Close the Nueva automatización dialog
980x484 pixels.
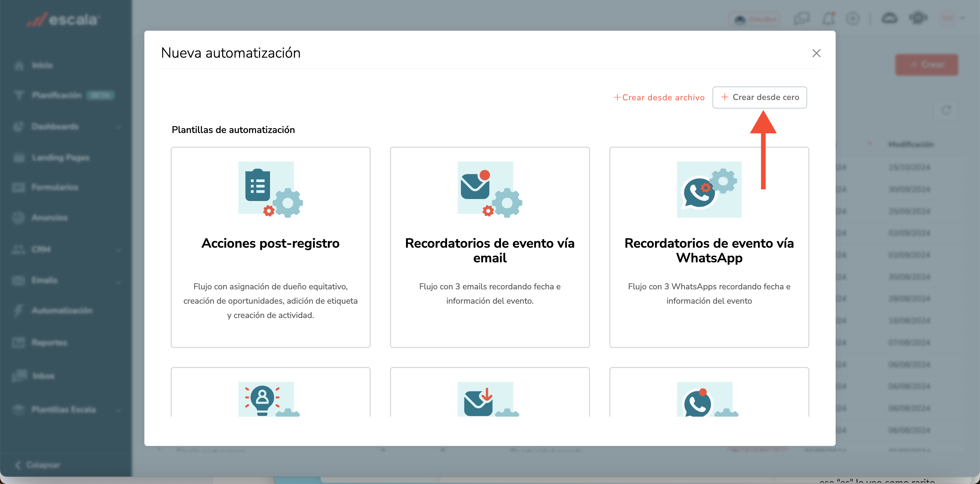click(x=816, y=53)
